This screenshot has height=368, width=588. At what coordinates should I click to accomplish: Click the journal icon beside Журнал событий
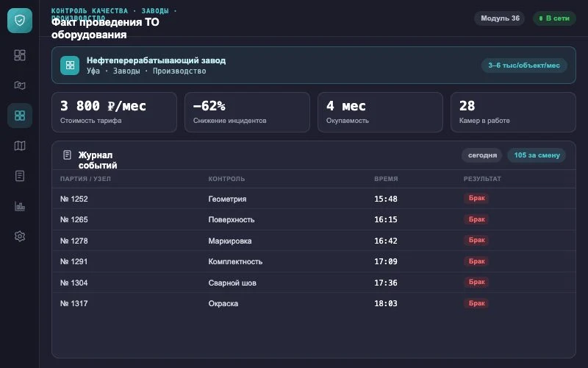tap(67, 155)
